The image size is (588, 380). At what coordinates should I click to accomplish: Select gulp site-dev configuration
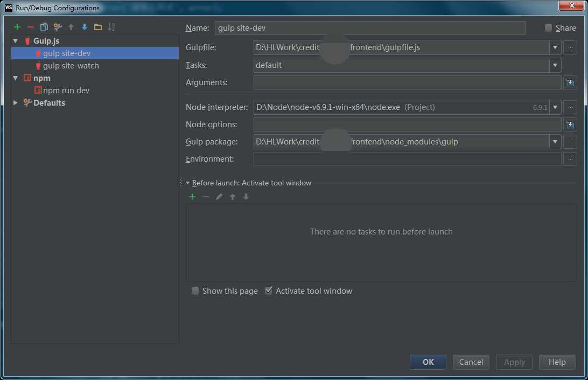click(95, 53)
